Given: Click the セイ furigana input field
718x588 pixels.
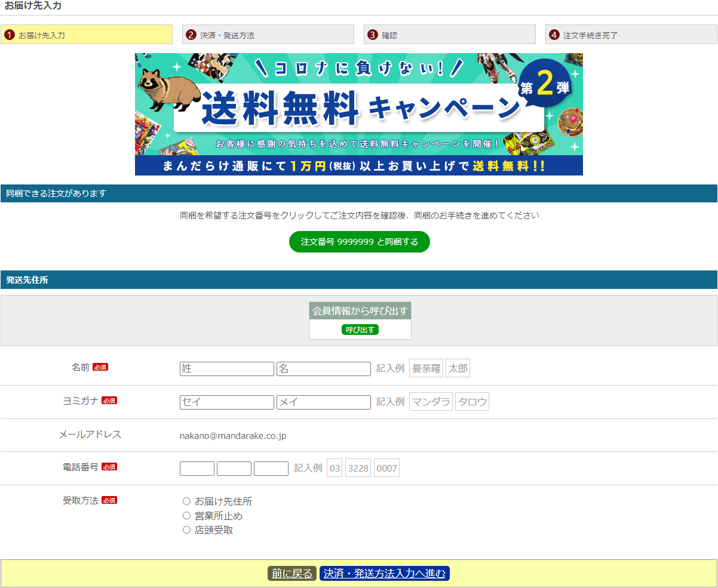Looking at the screenshot, I should (x=226, y=402).
